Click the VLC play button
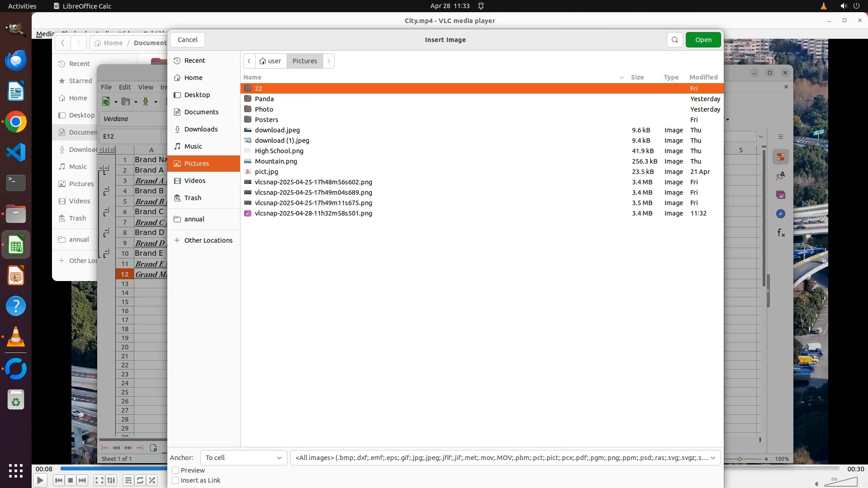The image size is (868, 488). [x=40, y=480]
